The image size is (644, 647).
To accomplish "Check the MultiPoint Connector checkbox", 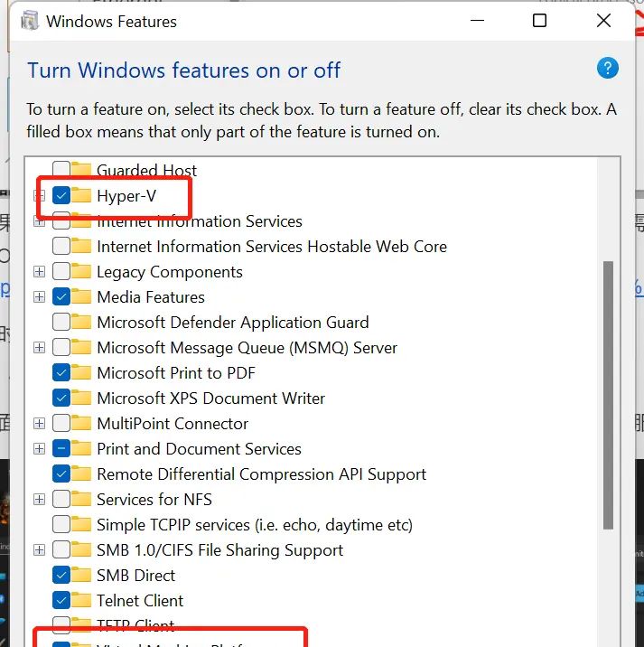I will coord(61,424).
